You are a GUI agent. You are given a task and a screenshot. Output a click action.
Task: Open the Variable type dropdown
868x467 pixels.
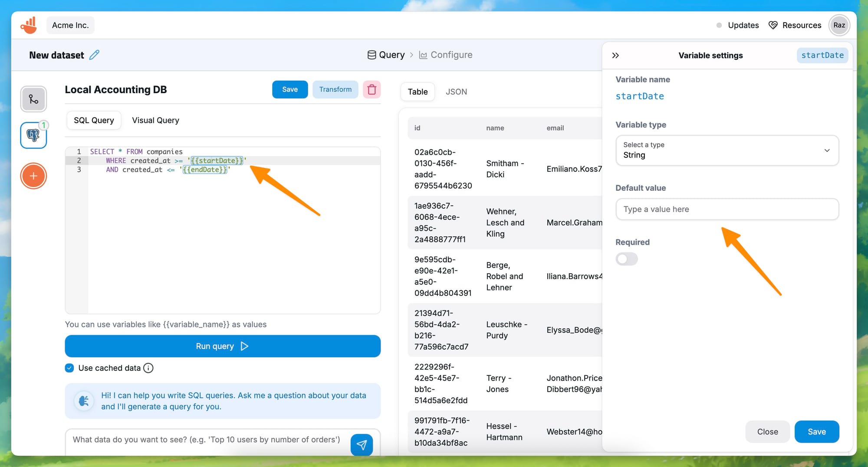coord(727,150)
